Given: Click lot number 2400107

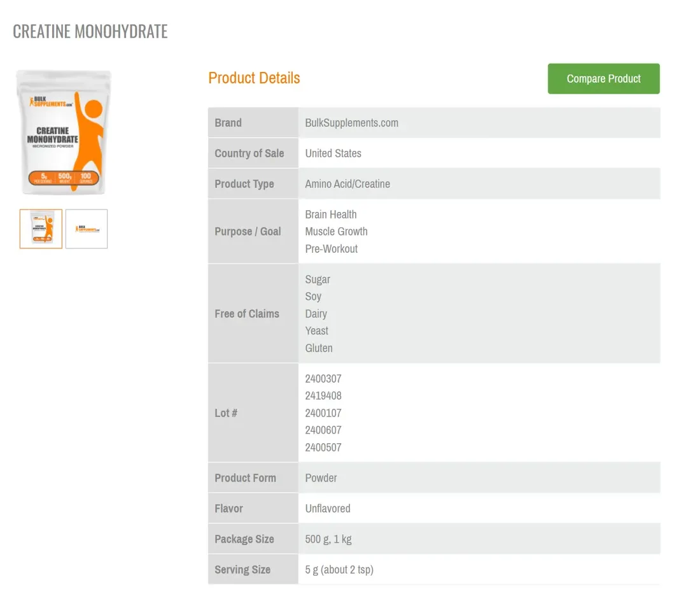Looking at the screenshot, I should click(x=323, y=413).
